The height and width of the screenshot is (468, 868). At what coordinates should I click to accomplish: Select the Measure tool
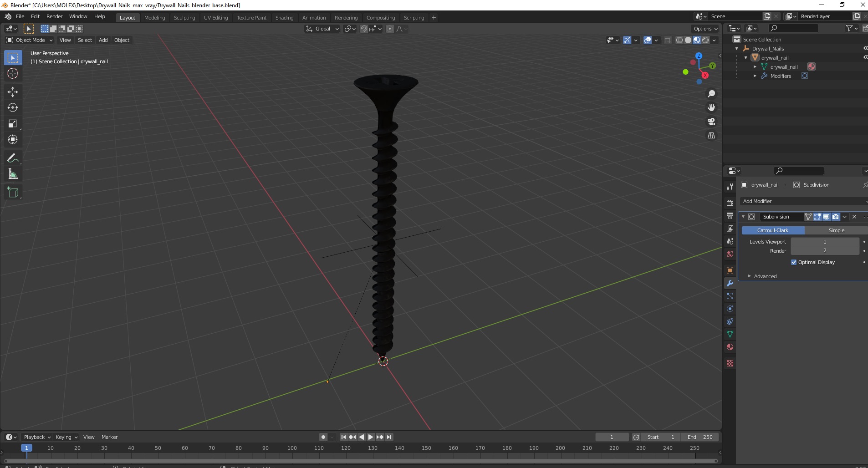click(13, 174)
